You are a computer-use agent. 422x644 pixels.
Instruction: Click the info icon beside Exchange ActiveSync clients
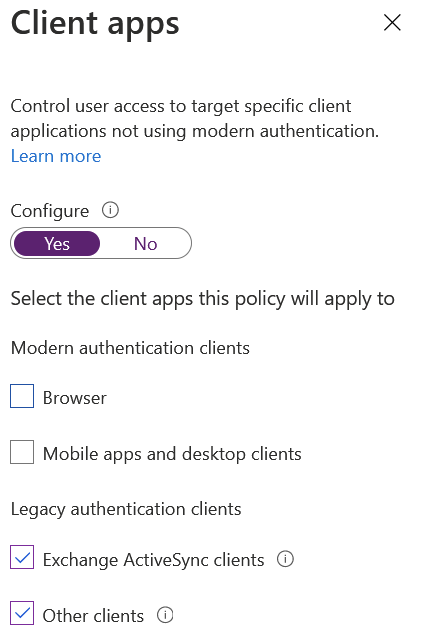[x=285, y=559]
